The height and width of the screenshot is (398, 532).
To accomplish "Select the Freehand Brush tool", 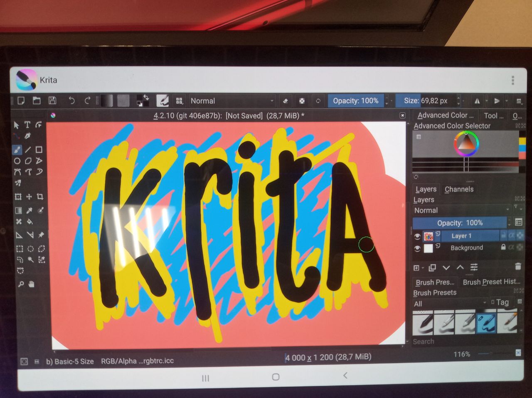I will point(17,150).
